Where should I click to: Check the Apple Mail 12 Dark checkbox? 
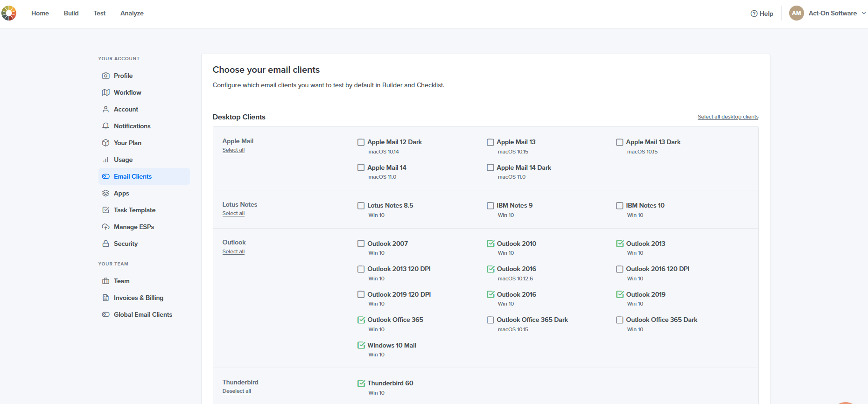coord(361,142)
